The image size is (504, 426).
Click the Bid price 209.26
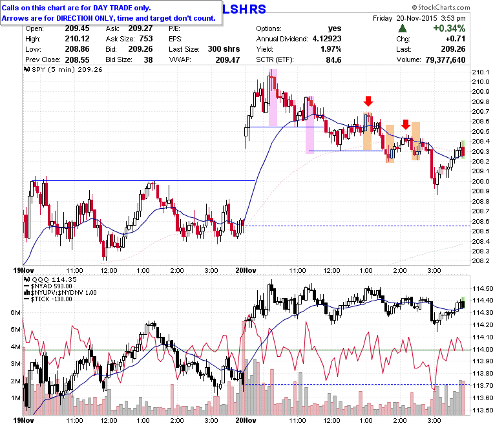(x=140, y=49)
